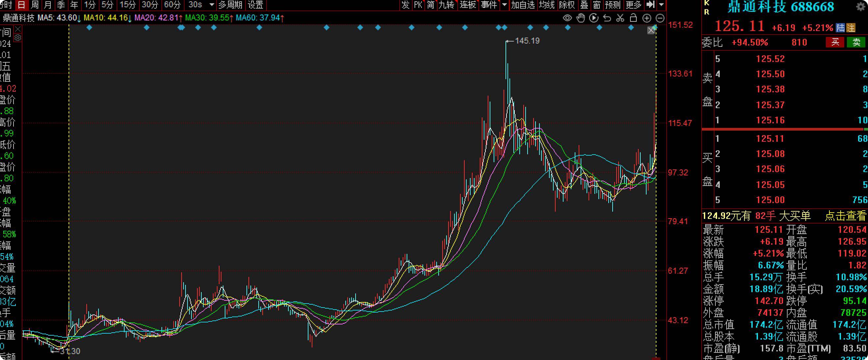Toggle the chart lock icon
Image resolution: width=868 pixels, height=360 pixels.
click(x=633, y=18)
